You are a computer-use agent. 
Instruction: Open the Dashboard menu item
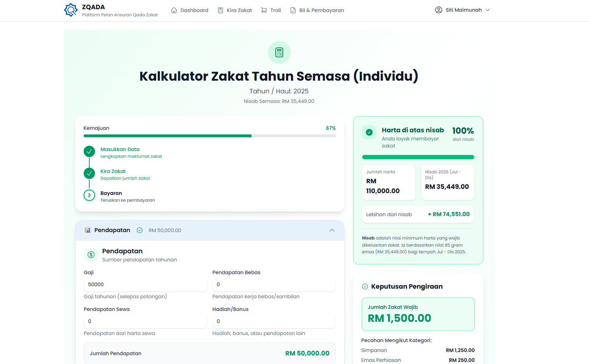[x=190, y=10]
